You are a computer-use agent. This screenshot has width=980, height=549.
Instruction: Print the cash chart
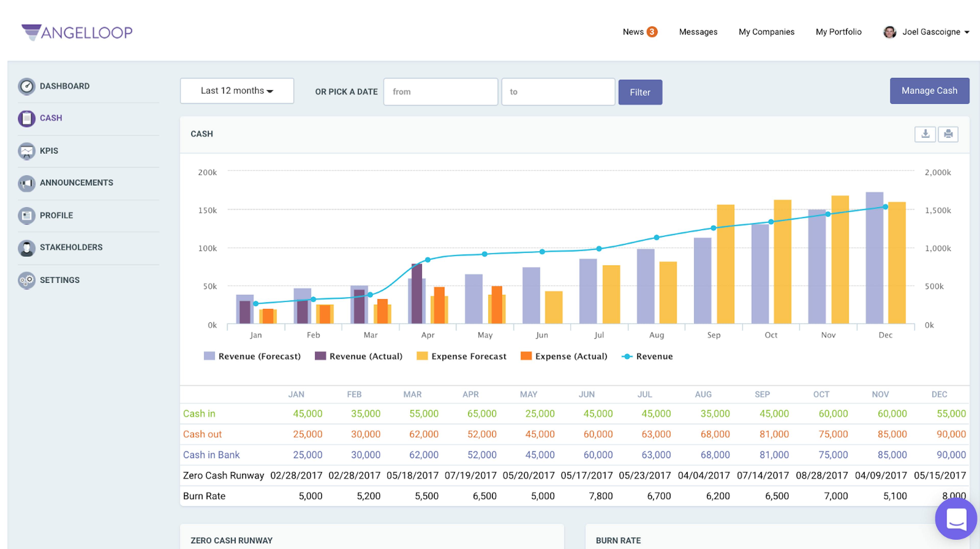point(948,134)
